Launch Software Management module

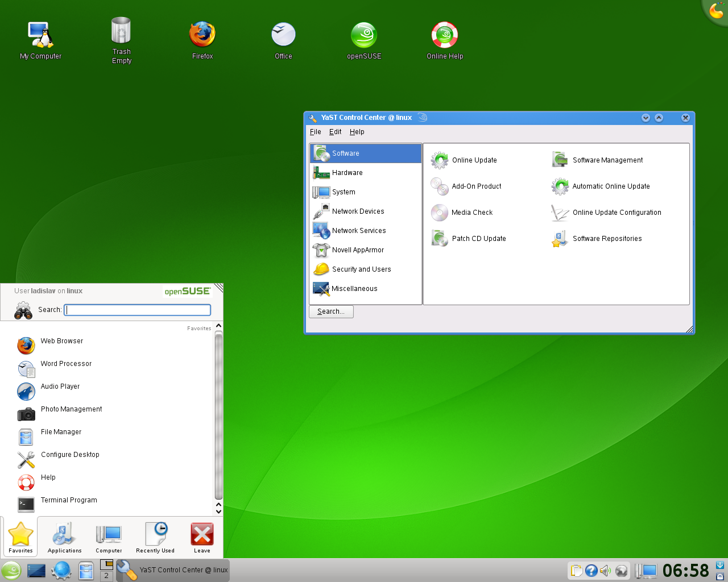tap(597, 160)
